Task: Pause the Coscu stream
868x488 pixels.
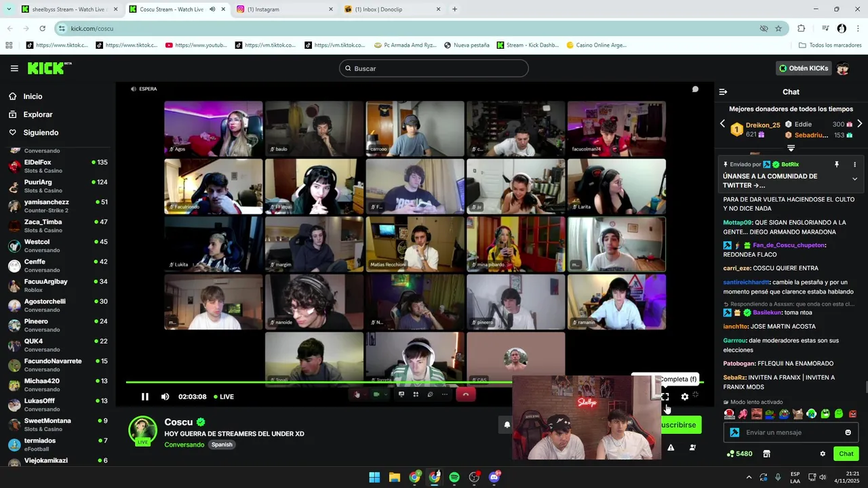Action: (144, 396)
